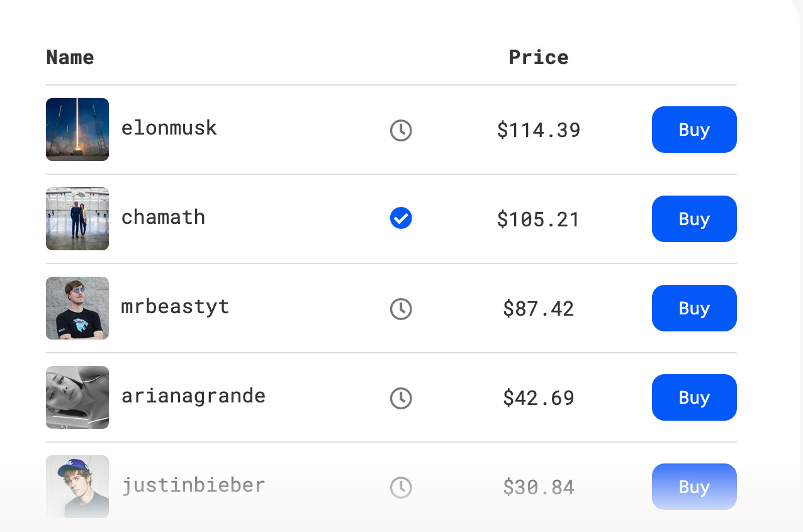This screenshot has width=803, height=532.
Task: Select the arianagrande grayscale profile picture
Action: tap(77, 397)
